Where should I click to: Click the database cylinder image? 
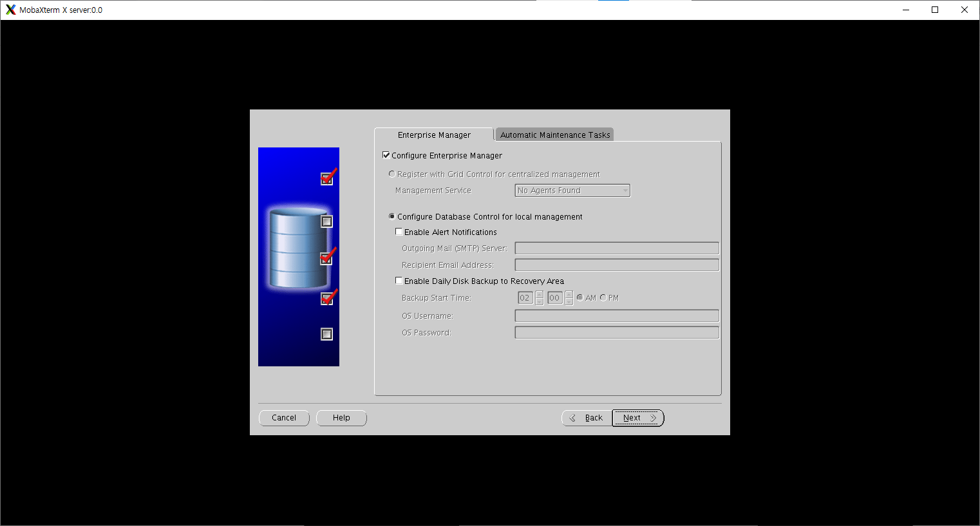pyautogui.click(x=297, y=249)
